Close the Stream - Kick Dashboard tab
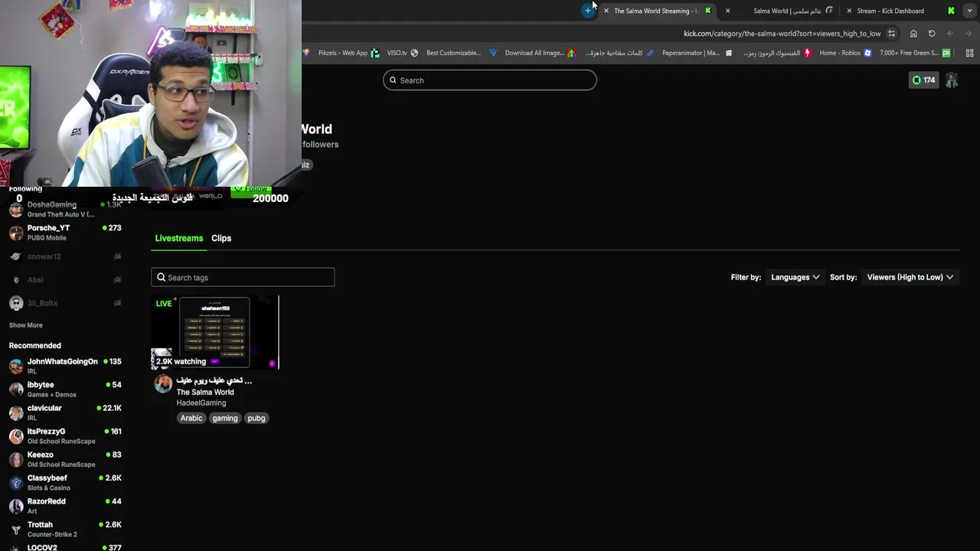Screen dimensions: 980x551 849,11
